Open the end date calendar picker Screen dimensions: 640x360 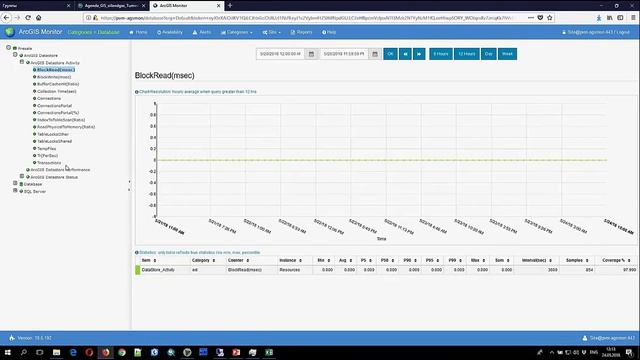click(x=375, y=54)
